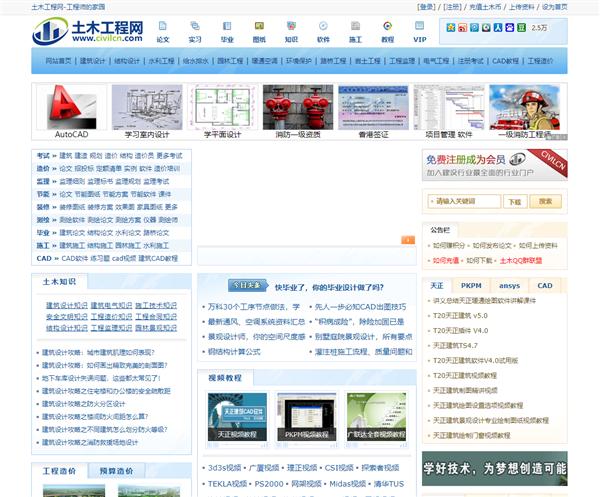Open the 施工 header icon
600x497 pixels.
(355, 31)
